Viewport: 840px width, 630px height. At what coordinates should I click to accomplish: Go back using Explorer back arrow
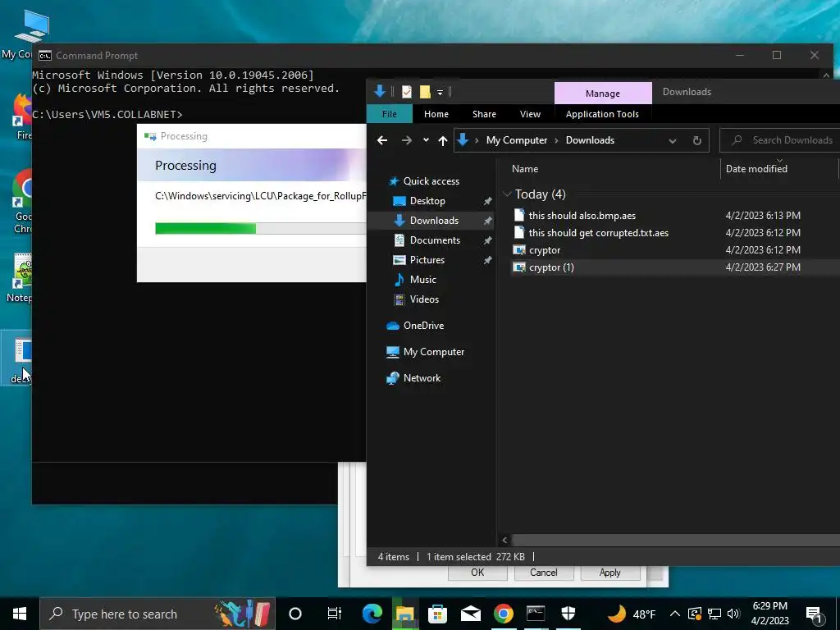pos(382,140)
